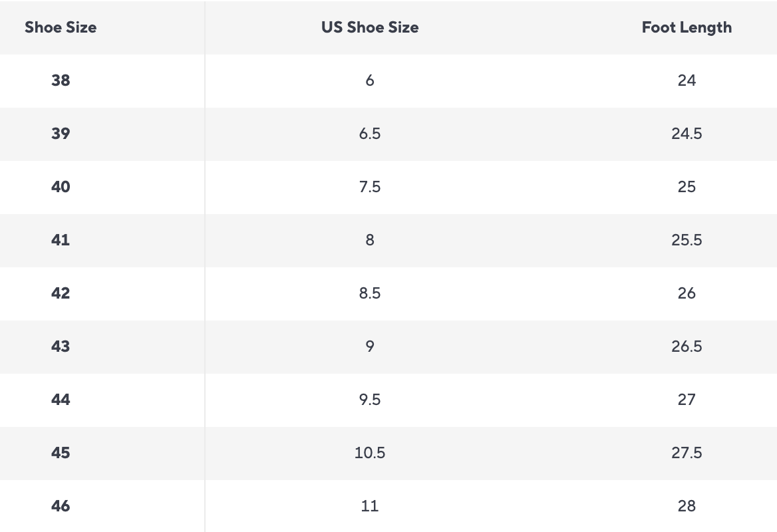The image size is (777, 532).
Task: Choose shoe size 44 in first column
Action: (61, 400)
